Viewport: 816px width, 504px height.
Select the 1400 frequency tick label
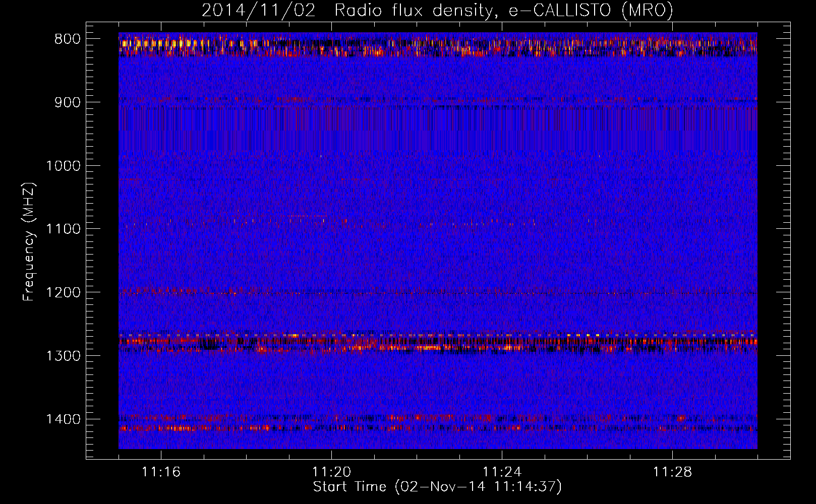coord(63,419)
